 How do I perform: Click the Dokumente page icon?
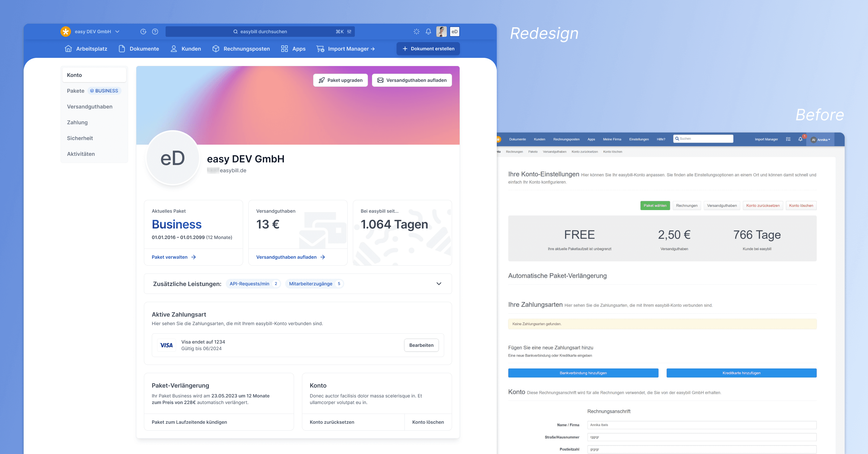[124, 49]
